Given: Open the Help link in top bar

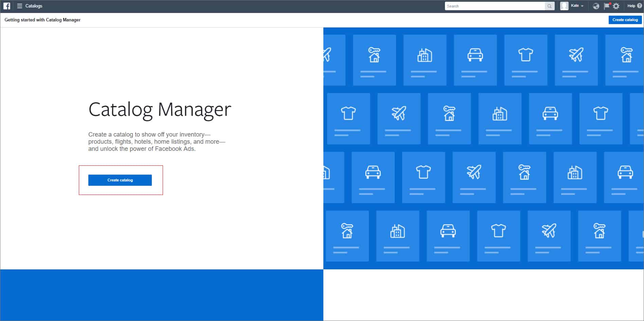Looking at the screenshot, I should 631,6.
